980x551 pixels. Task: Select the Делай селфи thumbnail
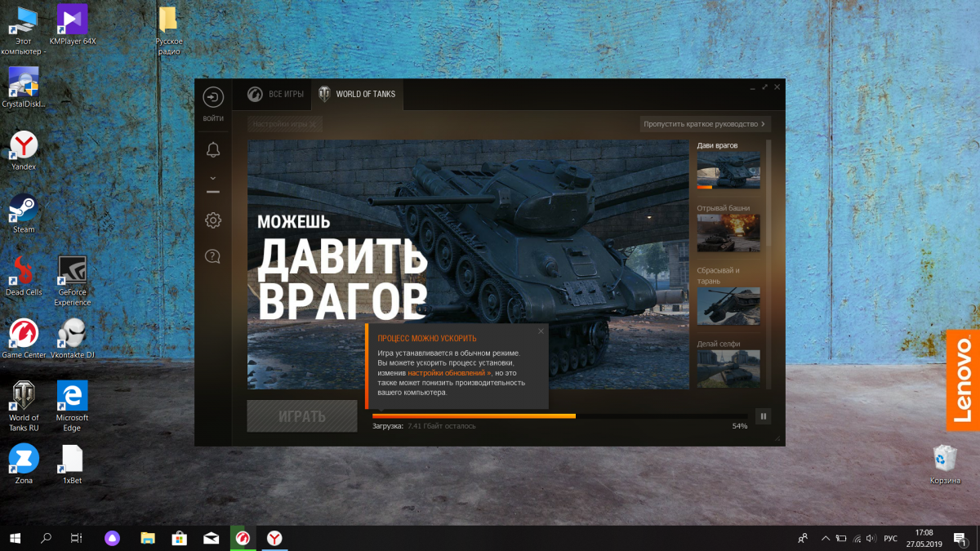coord(728,368)
